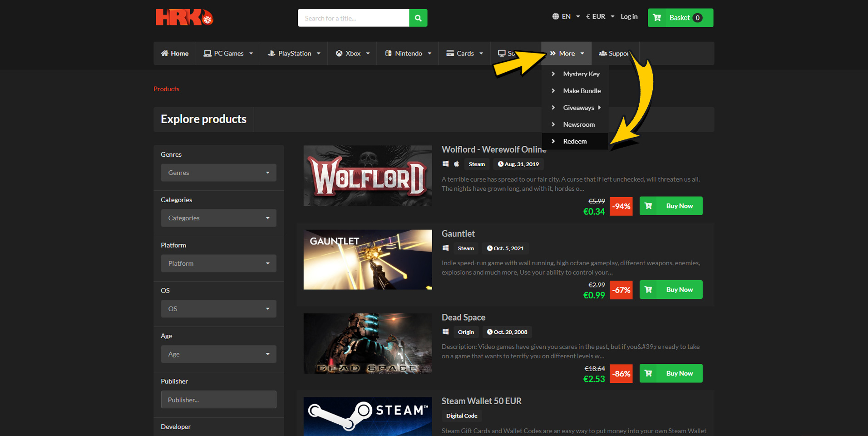868x436 pixels.
Task: Open the Platform filter dropdown
Action: pos(218,263)
